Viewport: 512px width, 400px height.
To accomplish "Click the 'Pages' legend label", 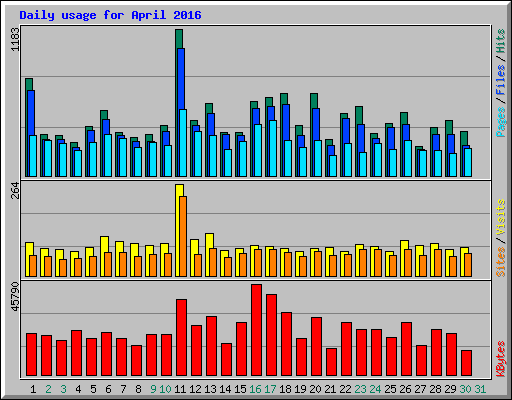I will 500,122.
